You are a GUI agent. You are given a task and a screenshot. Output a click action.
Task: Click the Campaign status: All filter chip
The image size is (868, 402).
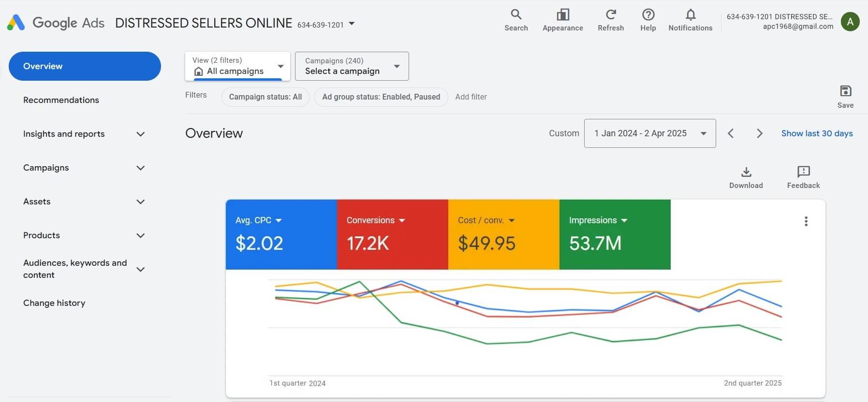coord(265,97)
